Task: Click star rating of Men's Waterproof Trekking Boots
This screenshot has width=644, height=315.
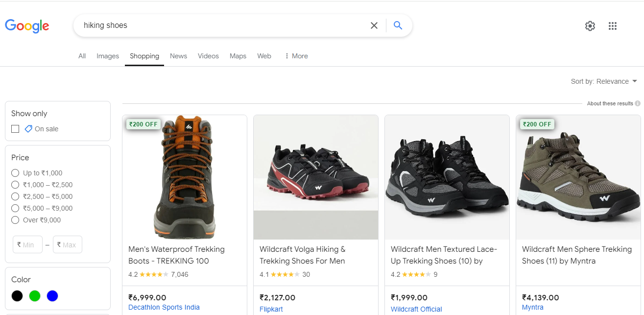Action: pyautogui.click(x=154, y=274)
